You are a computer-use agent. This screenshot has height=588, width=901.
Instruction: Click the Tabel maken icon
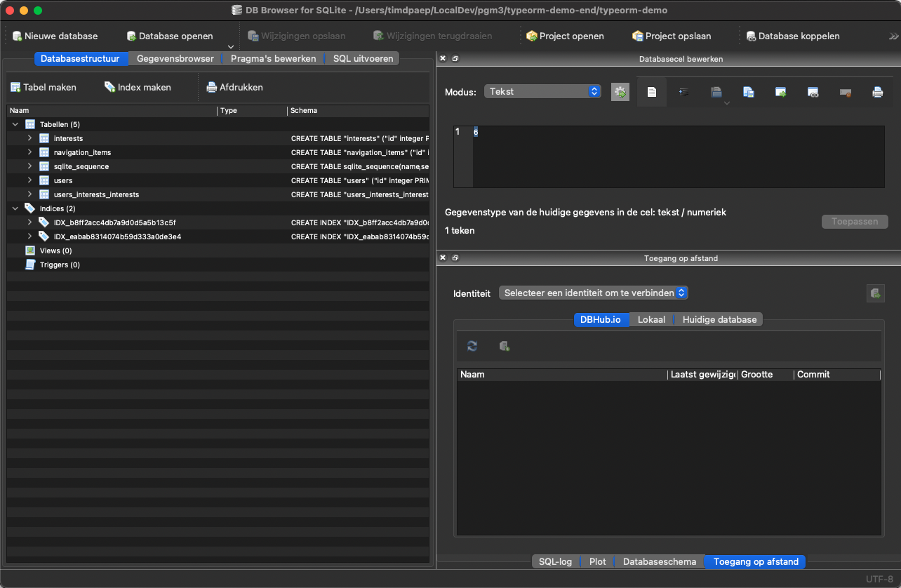point(15,88)
